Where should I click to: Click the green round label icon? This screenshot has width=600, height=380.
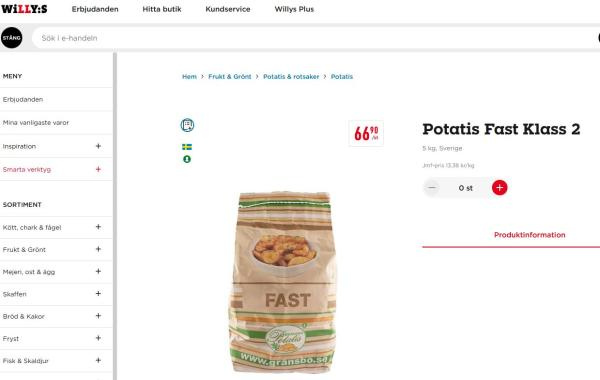187,159
